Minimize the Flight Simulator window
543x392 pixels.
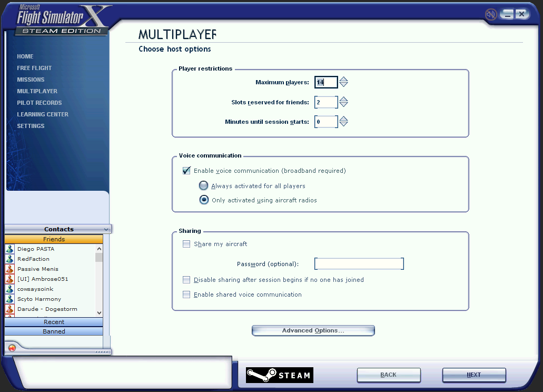pos(507,14)
